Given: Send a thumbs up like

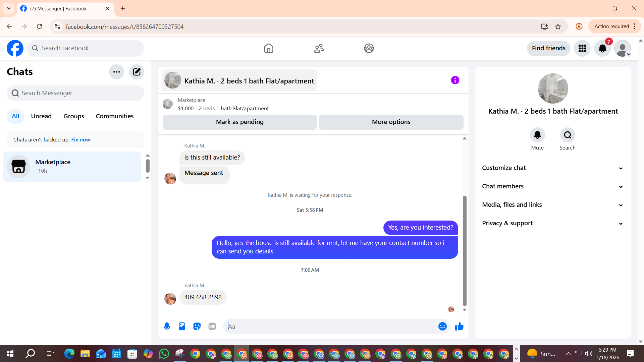Looking at the screenshot, I should pos(459,326).
